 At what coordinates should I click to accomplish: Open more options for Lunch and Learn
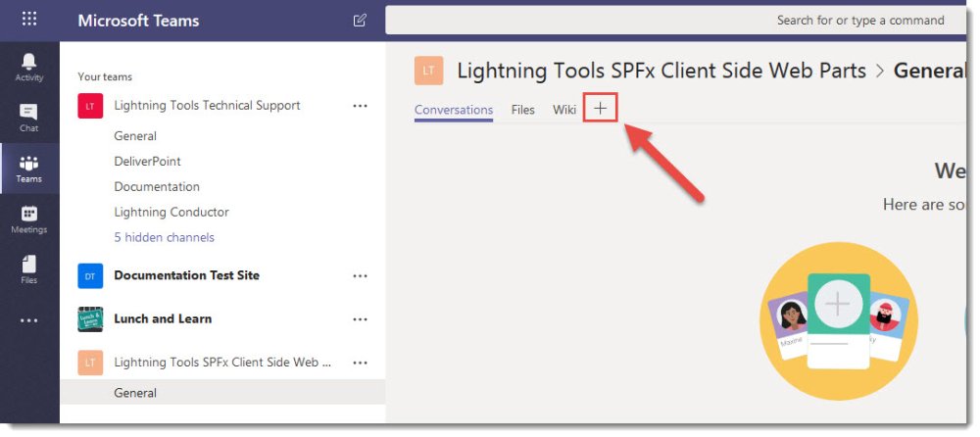click(x=360, y=319)
